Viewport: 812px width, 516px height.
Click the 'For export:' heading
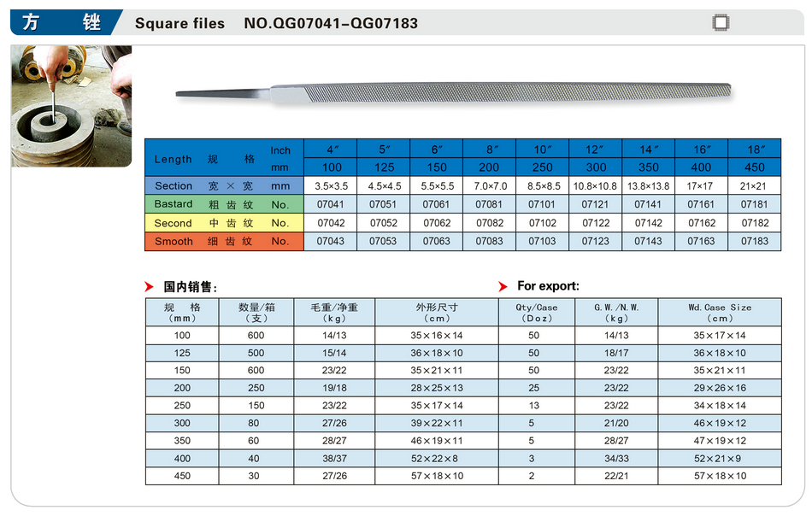pyautogui.click(x=548, y=286)
